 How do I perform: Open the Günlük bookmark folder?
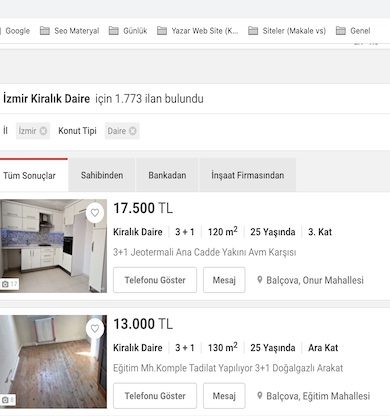click(128, 31)
